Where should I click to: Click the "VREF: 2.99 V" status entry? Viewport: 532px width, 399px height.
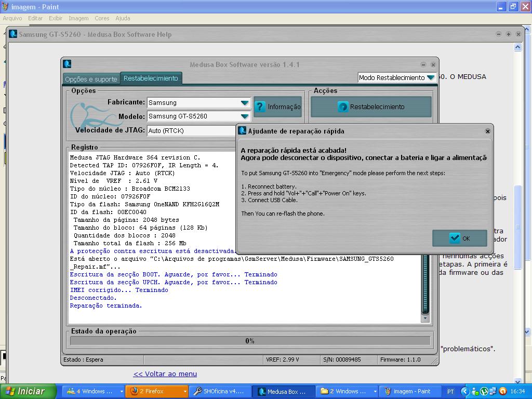coord(282,360)
